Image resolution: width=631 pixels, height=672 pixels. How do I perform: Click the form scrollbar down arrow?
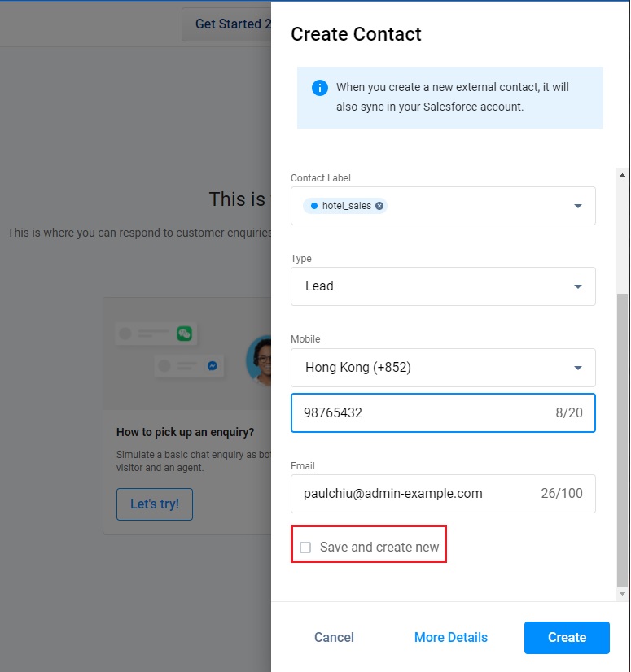click(623, 595)
